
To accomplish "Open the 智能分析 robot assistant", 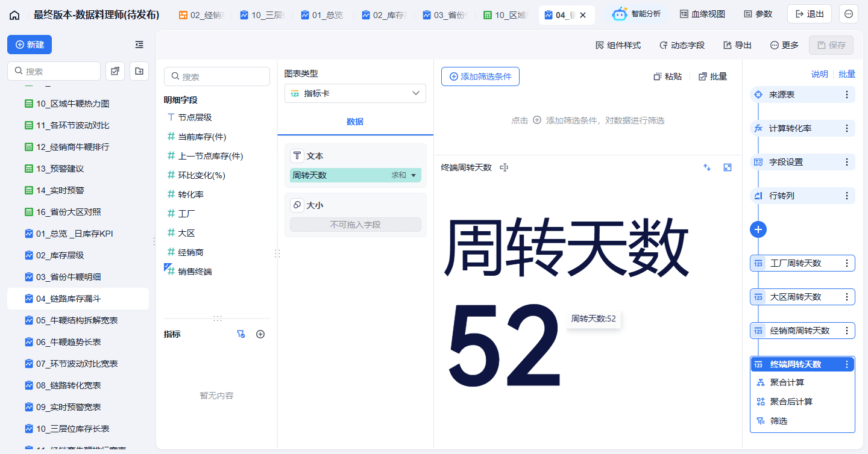I will point(636,14).
